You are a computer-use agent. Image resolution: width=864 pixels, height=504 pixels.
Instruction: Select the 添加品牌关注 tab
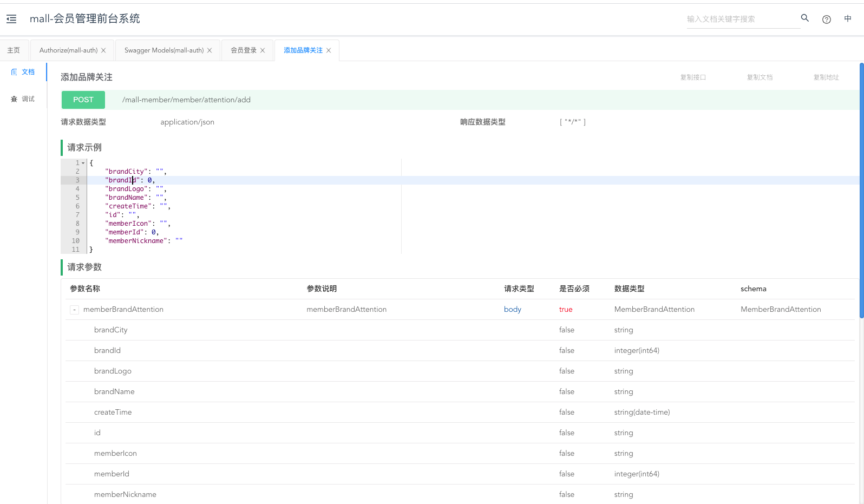pyautogui.click(x=303, y=50)
